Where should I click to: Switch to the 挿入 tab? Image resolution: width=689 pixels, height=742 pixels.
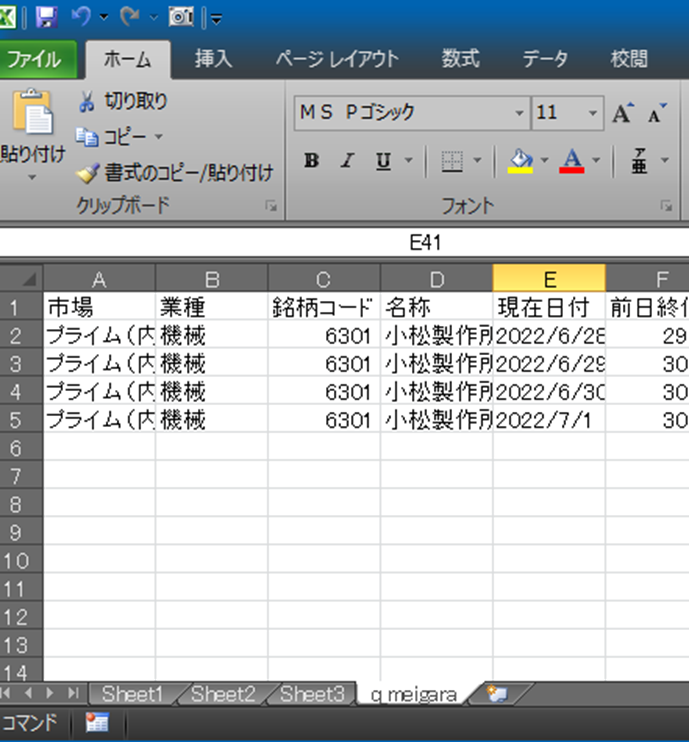click(x=213, y=60)
